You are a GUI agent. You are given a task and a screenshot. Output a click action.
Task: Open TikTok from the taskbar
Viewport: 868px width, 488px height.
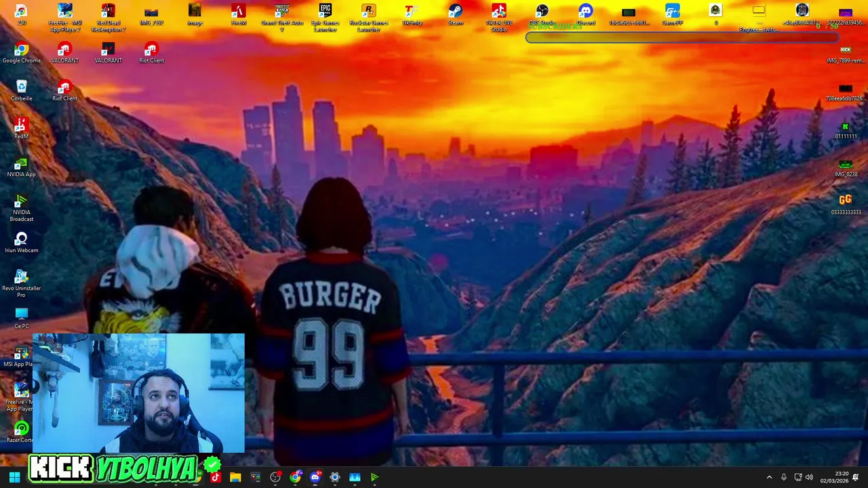216,477
